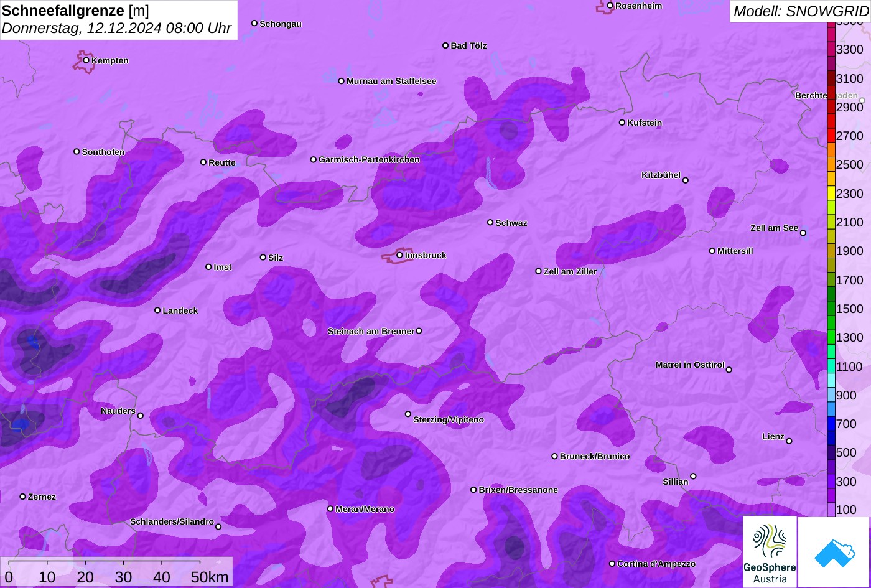The height and width of the screenshot is (588, 871).
Task: Select the Nauders marker dot
Action: coord(141,416)
